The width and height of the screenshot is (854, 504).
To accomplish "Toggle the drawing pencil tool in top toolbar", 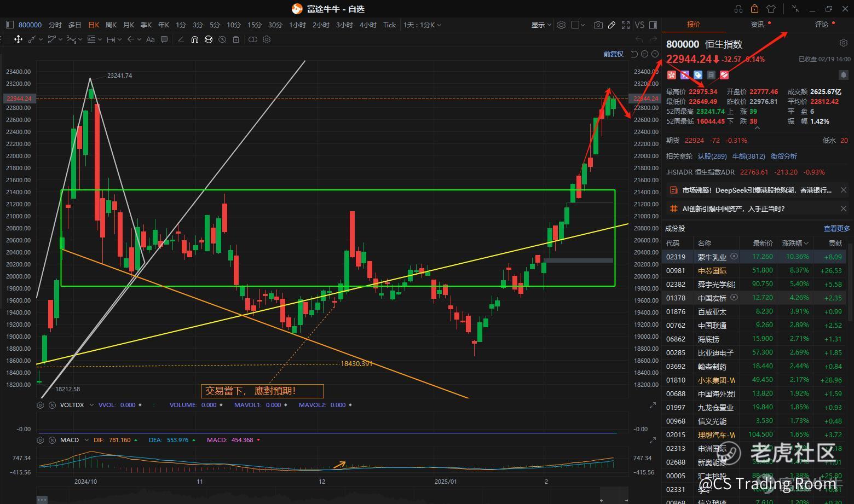I will (611, 25).
